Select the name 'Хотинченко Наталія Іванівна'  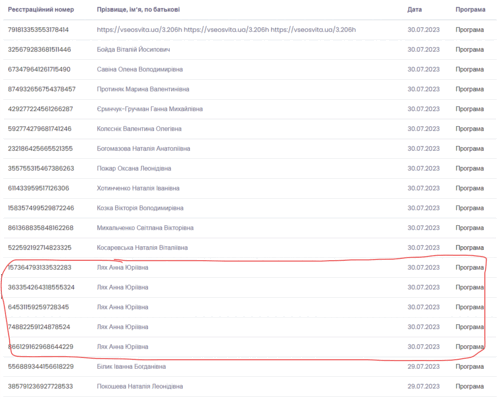pos(138,188)
